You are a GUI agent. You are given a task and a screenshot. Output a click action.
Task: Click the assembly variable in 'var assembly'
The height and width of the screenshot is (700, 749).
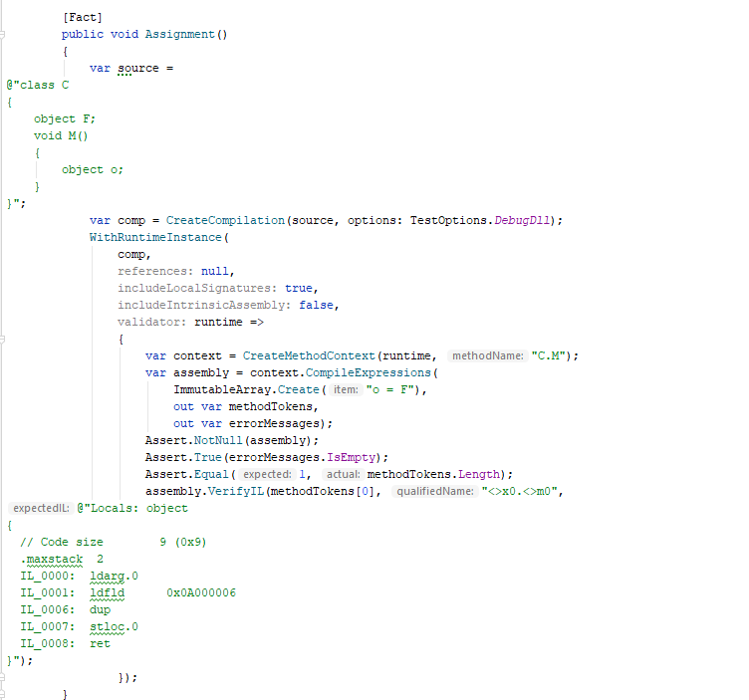[201, 373]
